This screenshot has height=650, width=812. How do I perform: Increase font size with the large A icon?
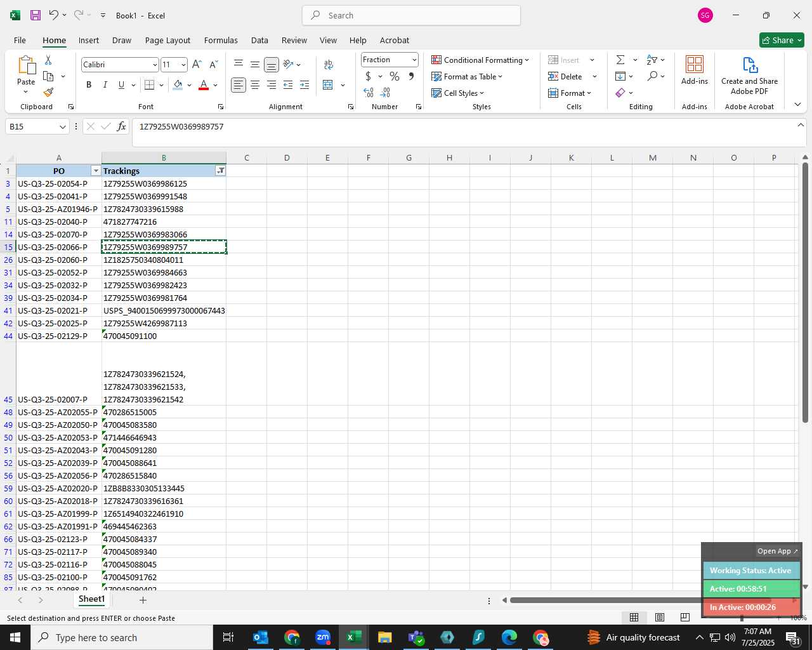[x=197, y=64]
